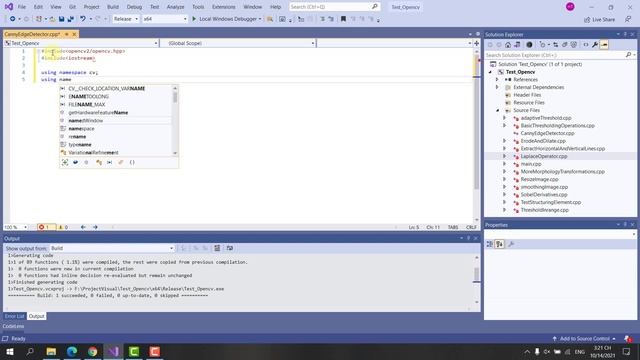Collapse the Source Files folder
Image resolution: width=640 pixels, height=360 pixels.
click(x=498, y=110)
